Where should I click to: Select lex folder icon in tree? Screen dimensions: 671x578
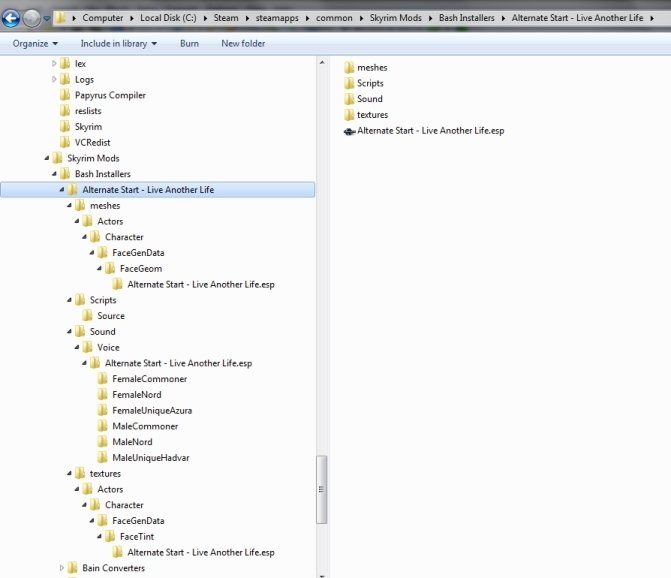tap(65, 63)
